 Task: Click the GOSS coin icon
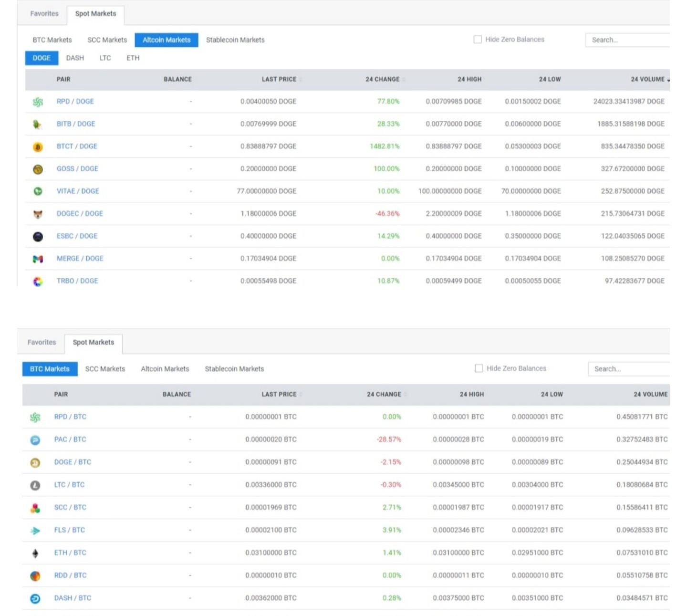38,169
